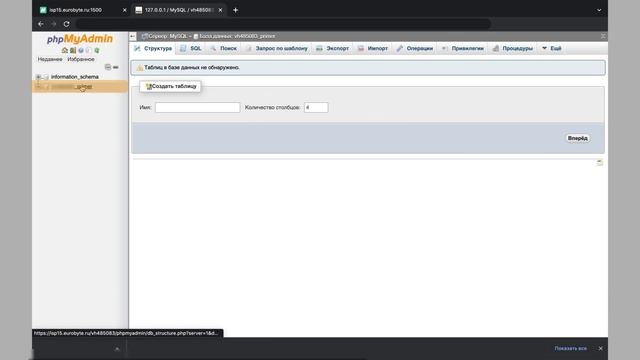
Task: Hide the navigation panel with arrow button
Action: pos(133,36)
